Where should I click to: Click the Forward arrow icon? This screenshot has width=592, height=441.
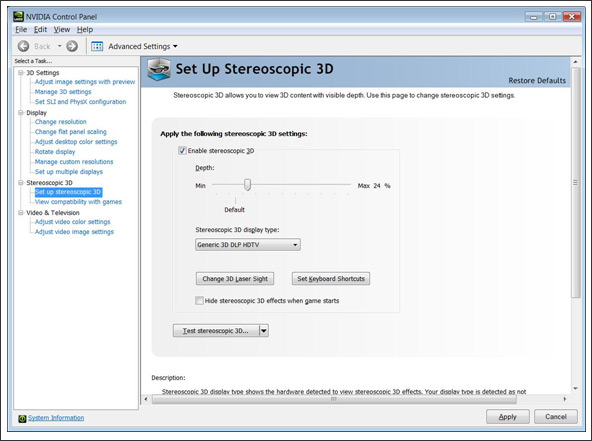pos(72,46)
